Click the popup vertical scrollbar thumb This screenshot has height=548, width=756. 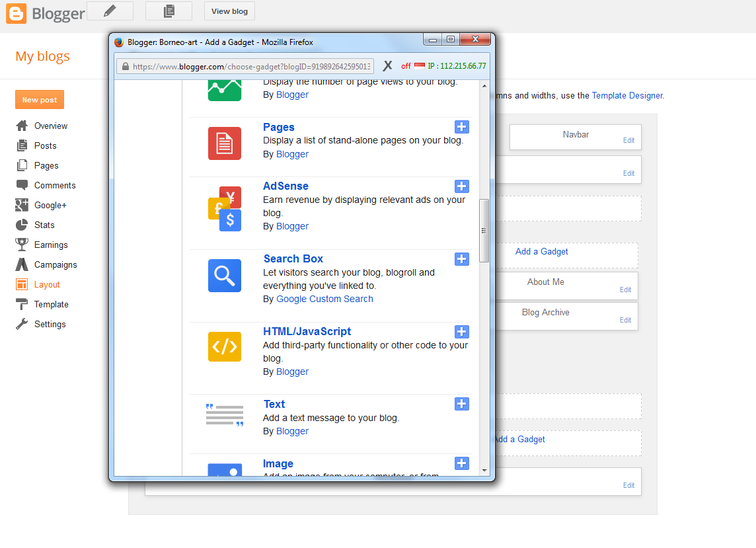[484, 231]
